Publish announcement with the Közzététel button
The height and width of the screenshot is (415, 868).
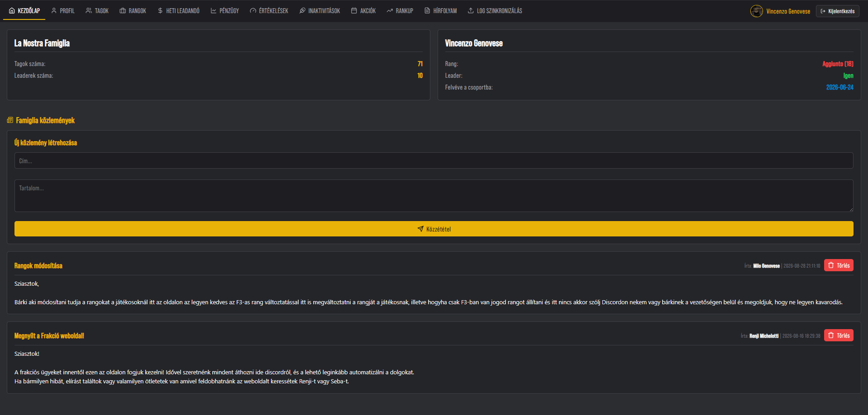click(434, 229)
